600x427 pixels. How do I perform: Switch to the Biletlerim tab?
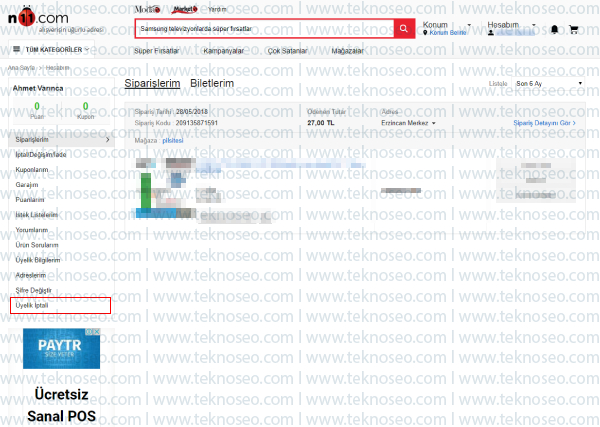pyautogui.click(x=212, y=83)
